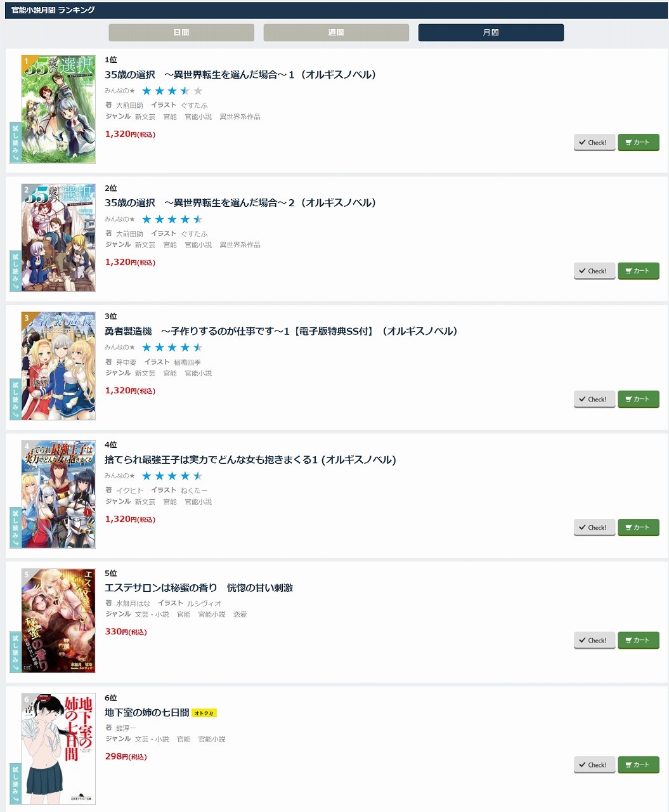Click Check! for rank 4 book
Image resolution: width=669 pixels, height=812 pixels.
click(594, 527)
